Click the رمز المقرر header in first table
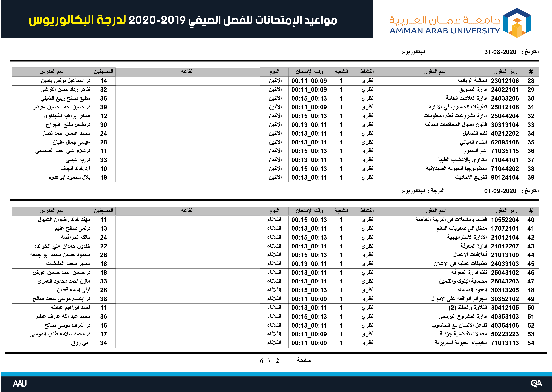The image size is (552, 392). tap(506, 72)
